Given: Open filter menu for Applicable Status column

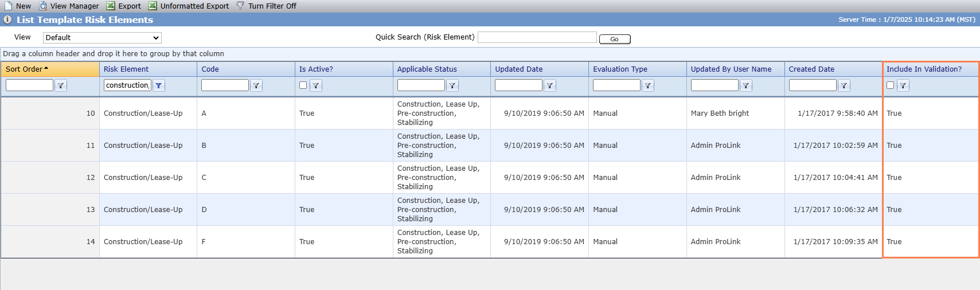Looking at the screenshot, I should (452, 85).
